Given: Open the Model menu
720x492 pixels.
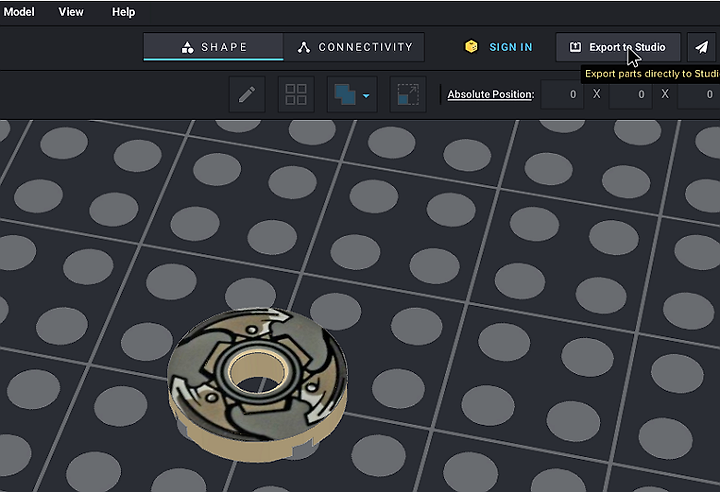Looking at the screenshot, I should point(19,12).
